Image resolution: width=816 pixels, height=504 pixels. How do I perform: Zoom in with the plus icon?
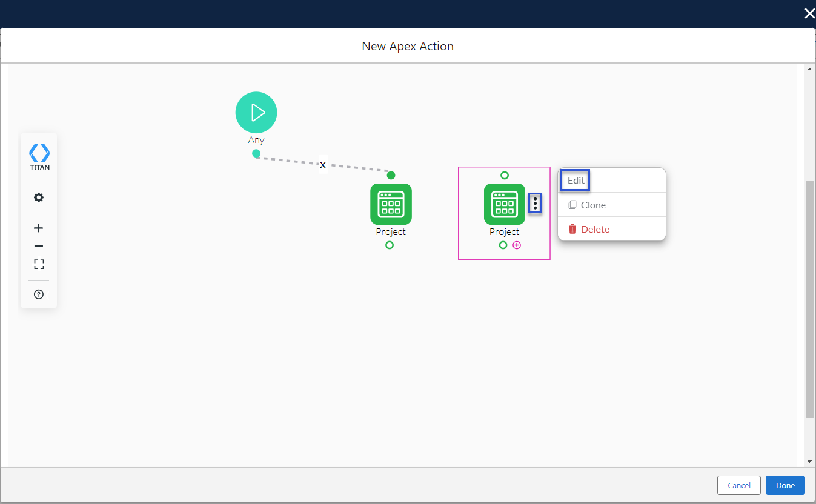[39, 228]
